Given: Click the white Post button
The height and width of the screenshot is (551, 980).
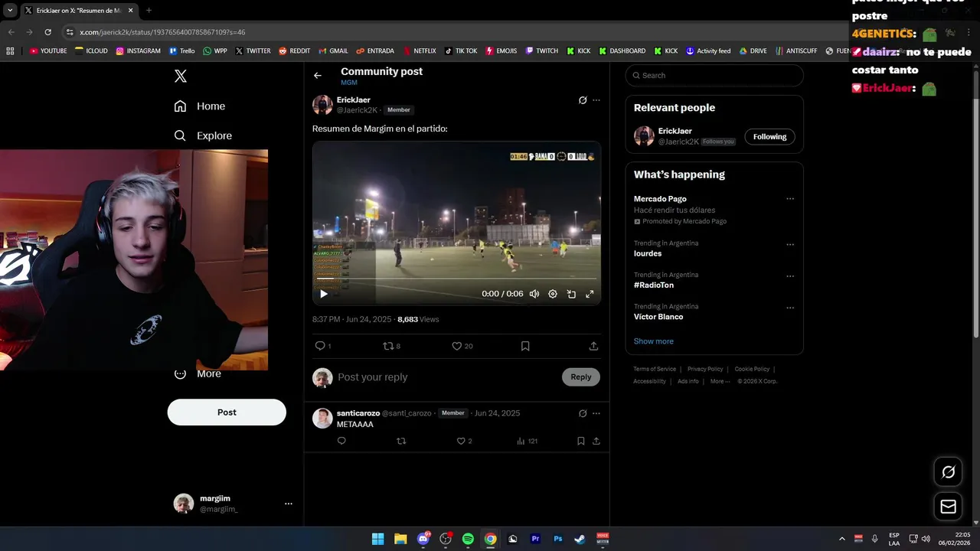Looking at the screenshot, I should click(227, 412).
